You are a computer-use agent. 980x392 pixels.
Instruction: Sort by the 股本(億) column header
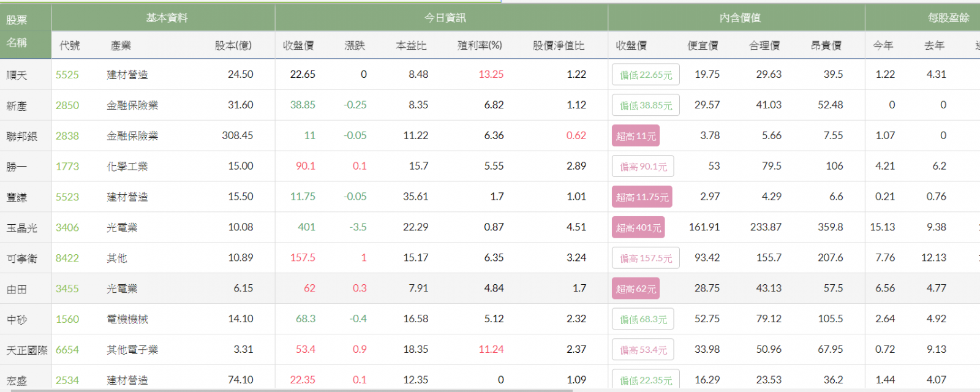pyautogui.click(x=233, y=45)
